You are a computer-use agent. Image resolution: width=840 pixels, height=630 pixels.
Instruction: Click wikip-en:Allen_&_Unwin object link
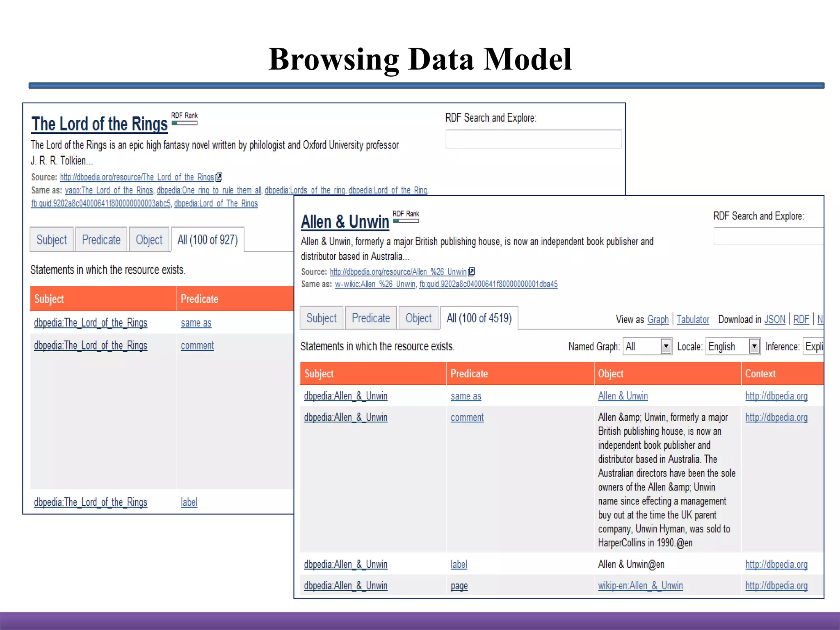pos(640,586)
